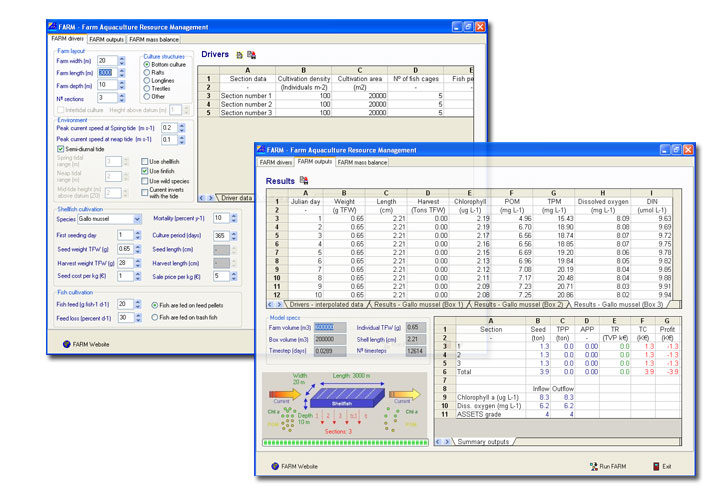Click the Dissolved oxygen column header in Results
The width and height of the screenshot is (720, 500).
coord(602,202)
